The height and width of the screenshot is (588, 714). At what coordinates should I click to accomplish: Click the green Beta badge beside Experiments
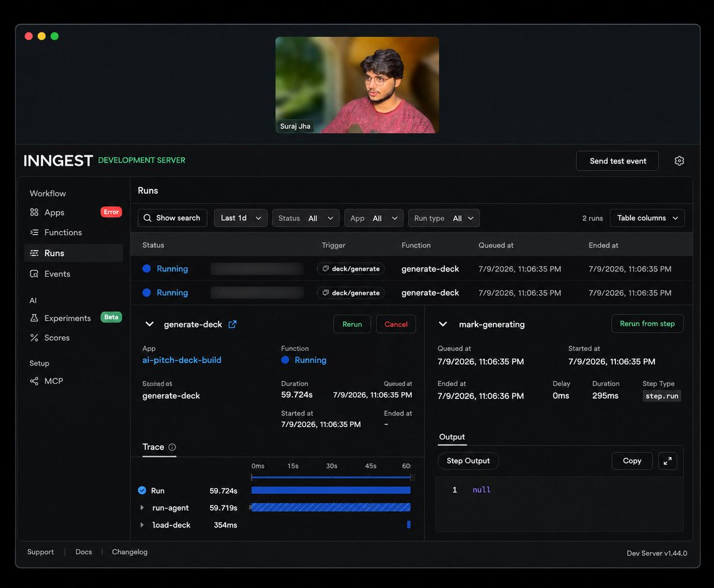[111, 317]
